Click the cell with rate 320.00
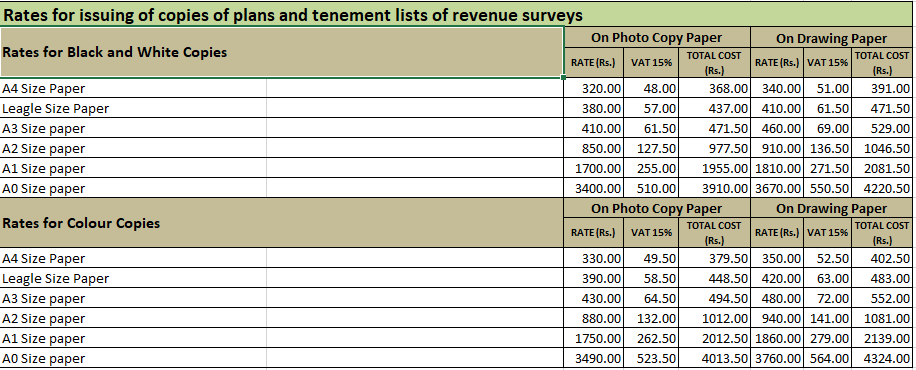 [594, 89]
